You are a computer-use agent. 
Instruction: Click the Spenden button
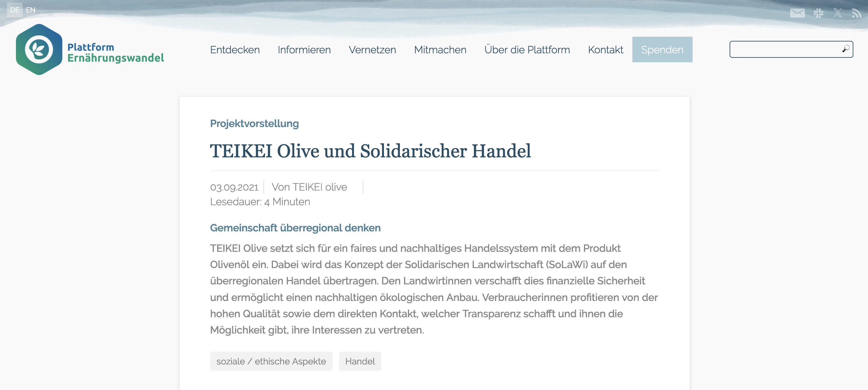tap(662, 49)
